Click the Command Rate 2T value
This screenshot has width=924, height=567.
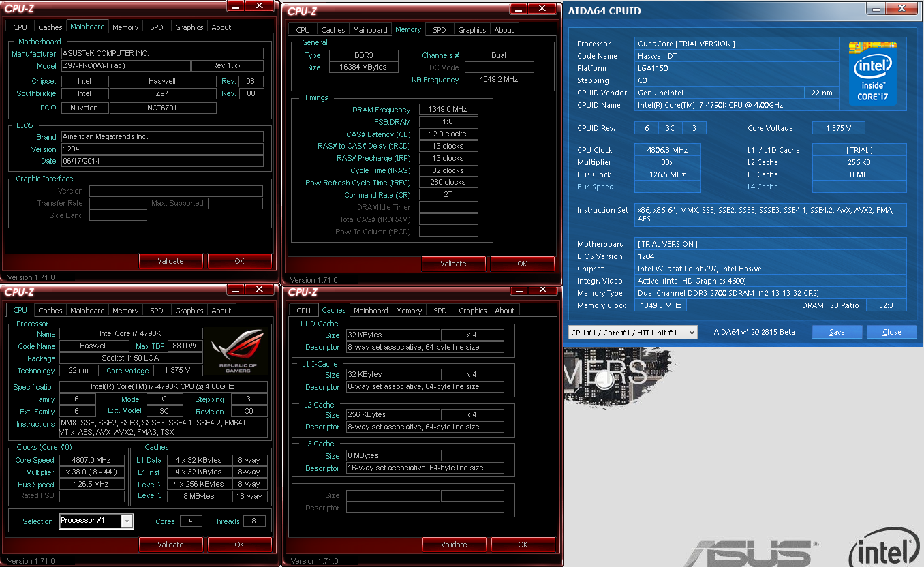tap(448, 195)
